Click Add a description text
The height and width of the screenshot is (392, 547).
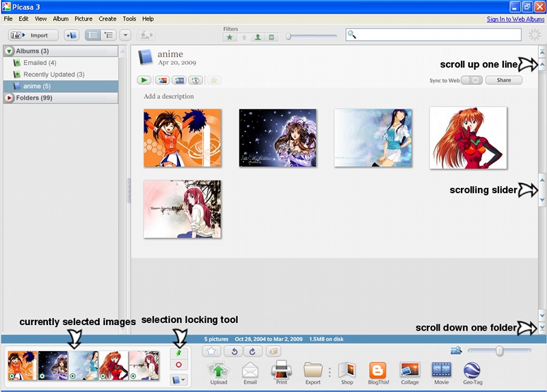[168, 96]
